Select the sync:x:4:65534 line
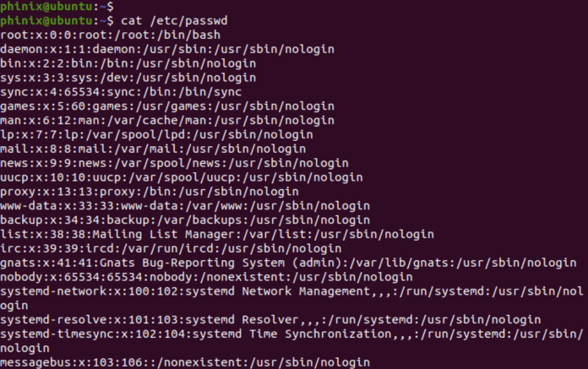Screen dimensions: 588x369 click(121, 92)
